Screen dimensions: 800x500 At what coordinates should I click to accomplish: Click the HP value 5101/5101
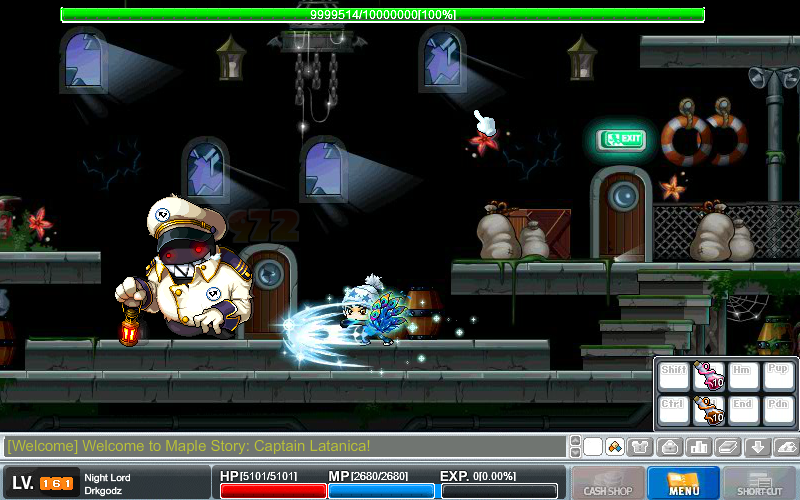(268, 476)
